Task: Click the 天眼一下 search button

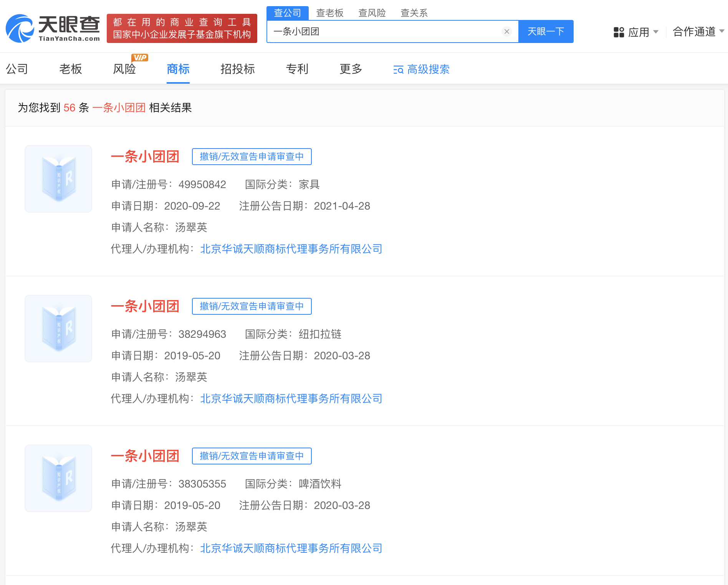Action: pyautogui.click(x=546, y=31)
